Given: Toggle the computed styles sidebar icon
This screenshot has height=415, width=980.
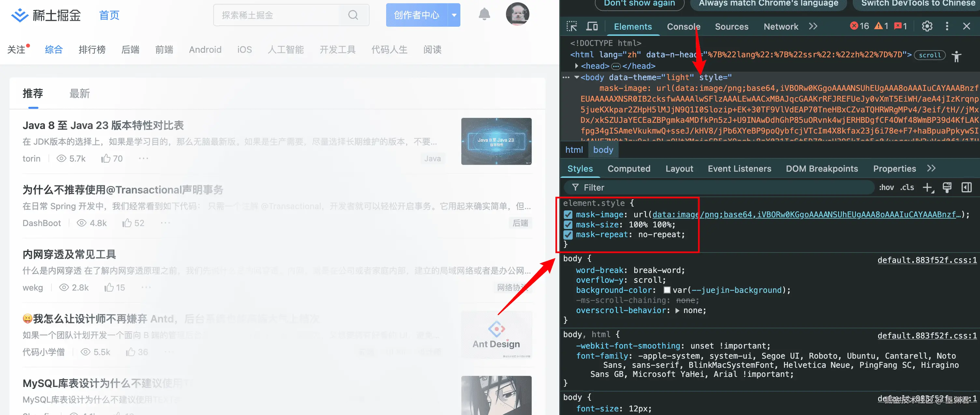Looking at the screenshot, I should [x=966, y=187].
